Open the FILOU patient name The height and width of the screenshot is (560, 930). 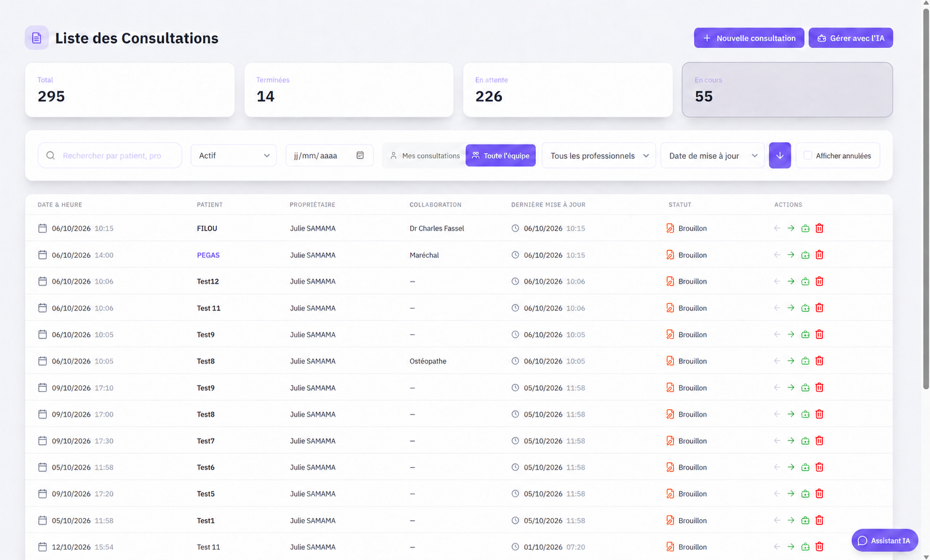click(x=207, y=228)
